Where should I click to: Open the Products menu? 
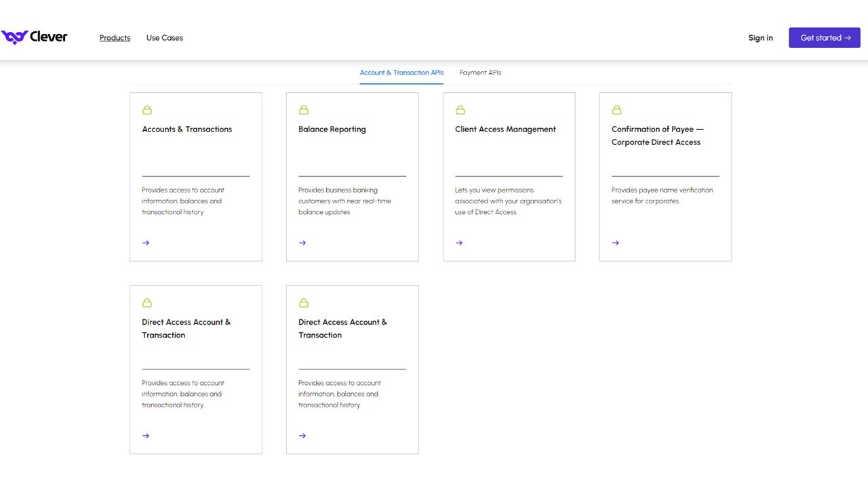(x=115, y=38)
